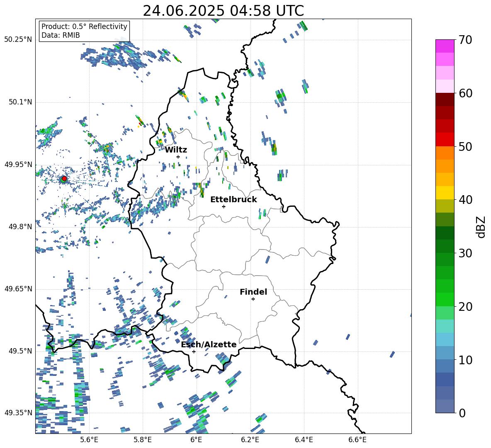491x448 pixels.
Task: Click the 5.8°E longitude label
Action: [x=143, y=440]
